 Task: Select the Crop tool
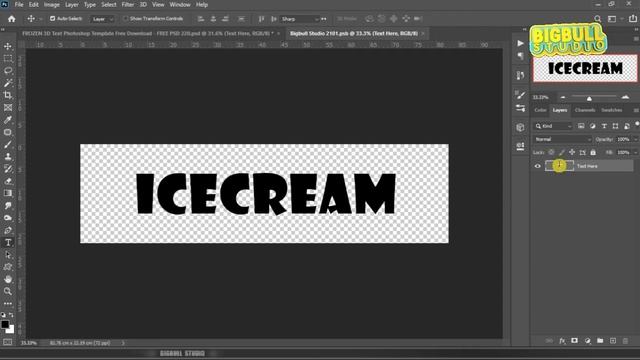8,95
